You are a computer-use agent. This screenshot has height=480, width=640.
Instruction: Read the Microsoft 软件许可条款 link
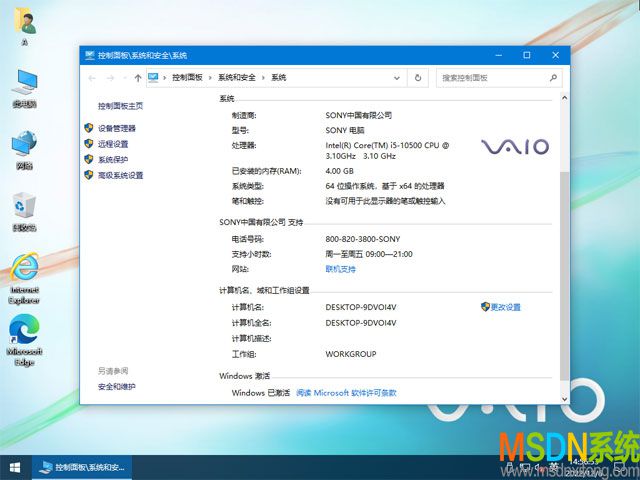tap(346, 393)
